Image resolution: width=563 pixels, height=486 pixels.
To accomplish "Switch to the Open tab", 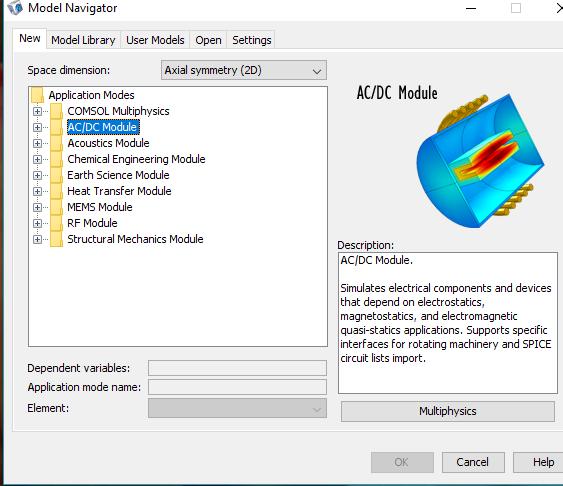I will [x=208, y=40].
